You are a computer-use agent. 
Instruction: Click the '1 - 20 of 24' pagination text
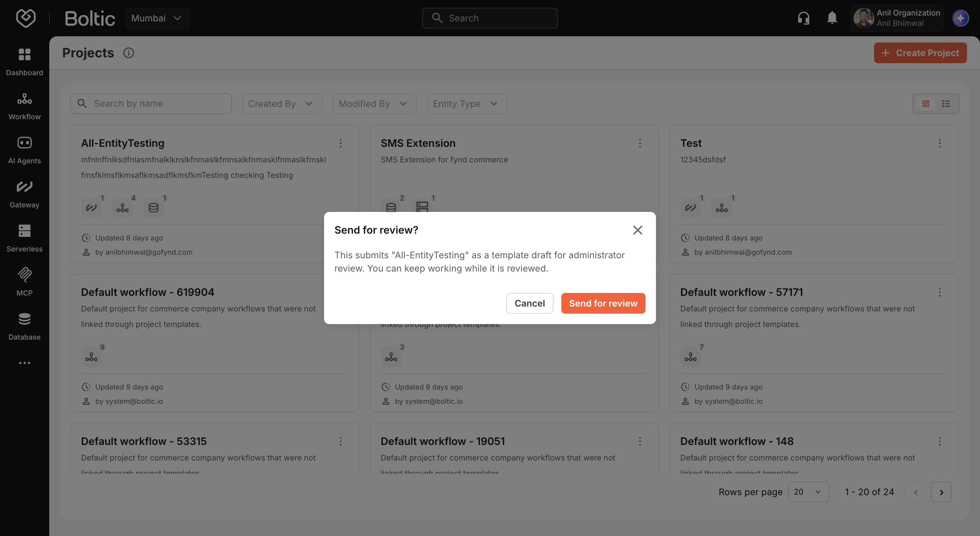869,492
